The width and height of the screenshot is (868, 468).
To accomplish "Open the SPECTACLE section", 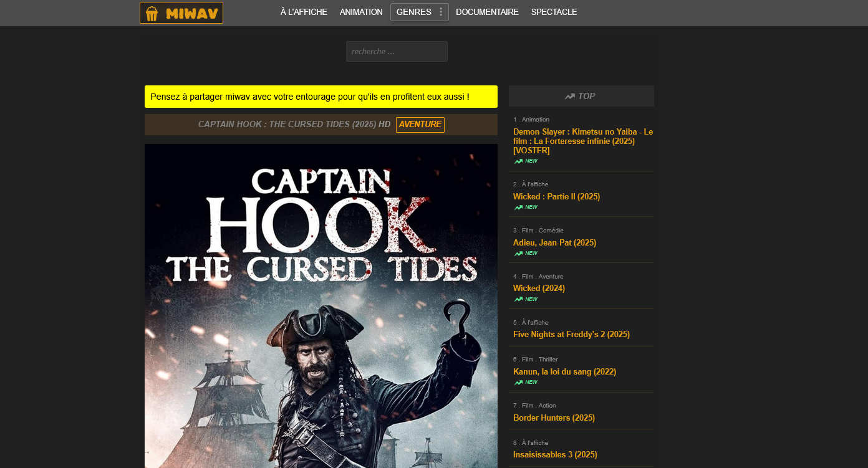I will tap(554, 12).
